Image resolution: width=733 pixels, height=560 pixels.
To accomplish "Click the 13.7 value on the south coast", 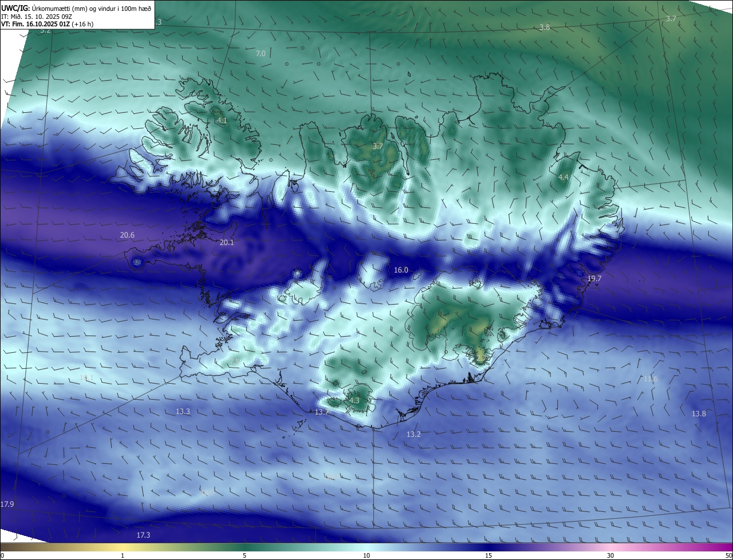I will click(x=321, y=412).
